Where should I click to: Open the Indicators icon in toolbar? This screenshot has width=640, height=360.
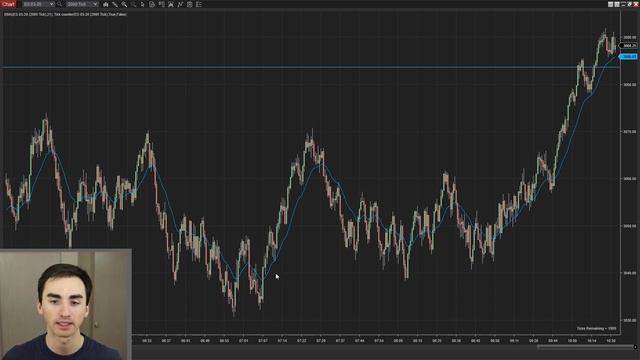coord(171,4)
